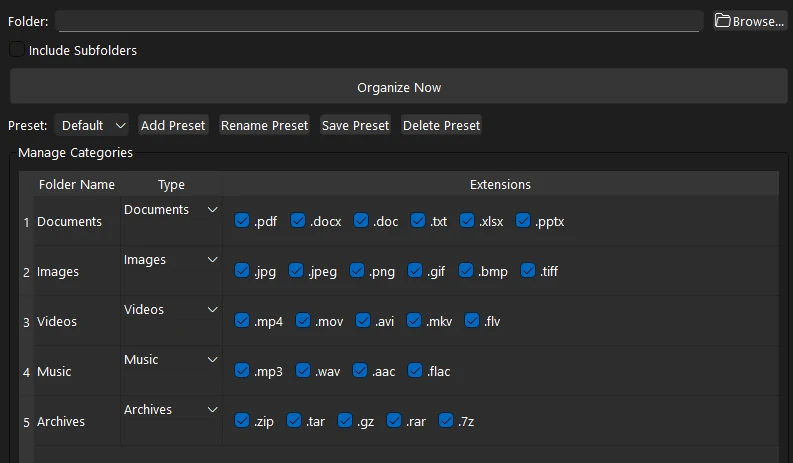Click the Folder path input field

click(x=379, y=21)
